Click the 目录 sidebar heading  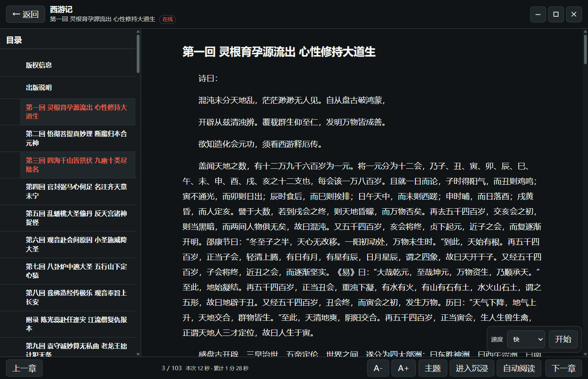pos(14,40)
